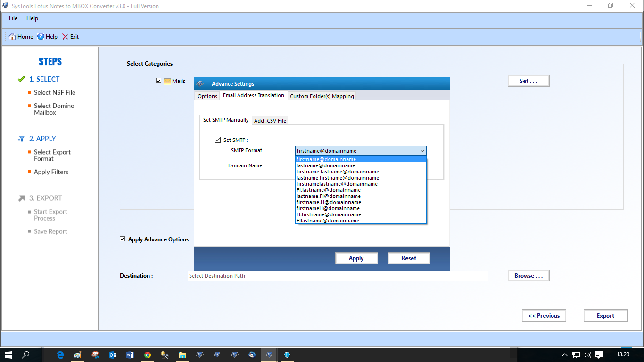Click Save Report step

click(x=50, y=231)
